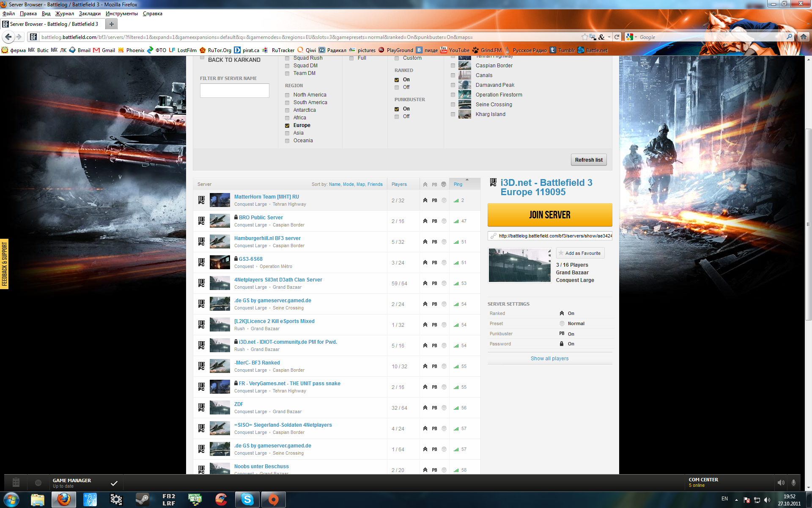Open the Журнал menu
This screenshot has width=812, height=508.
tap(64, 14)
